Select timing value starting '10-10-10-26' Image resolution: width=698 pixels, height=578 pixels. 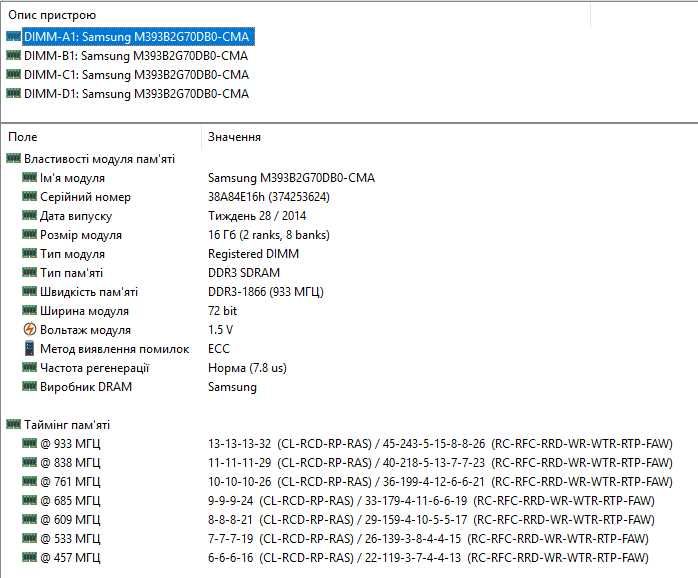click(440, 482)
